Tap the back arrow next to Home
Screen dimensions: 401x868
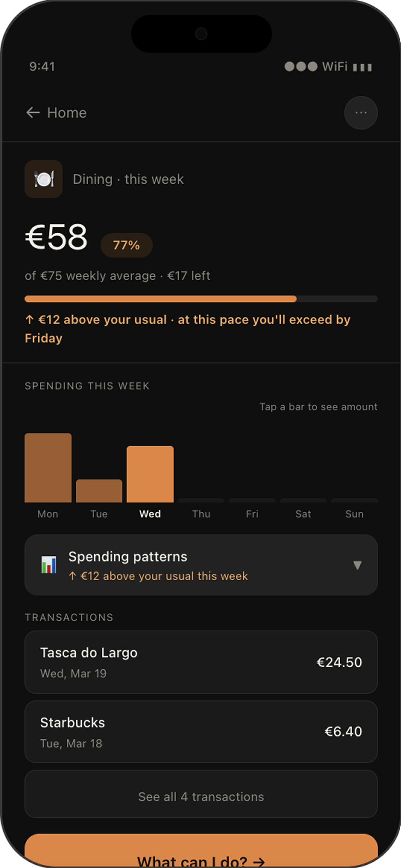(x=33, y=112)
